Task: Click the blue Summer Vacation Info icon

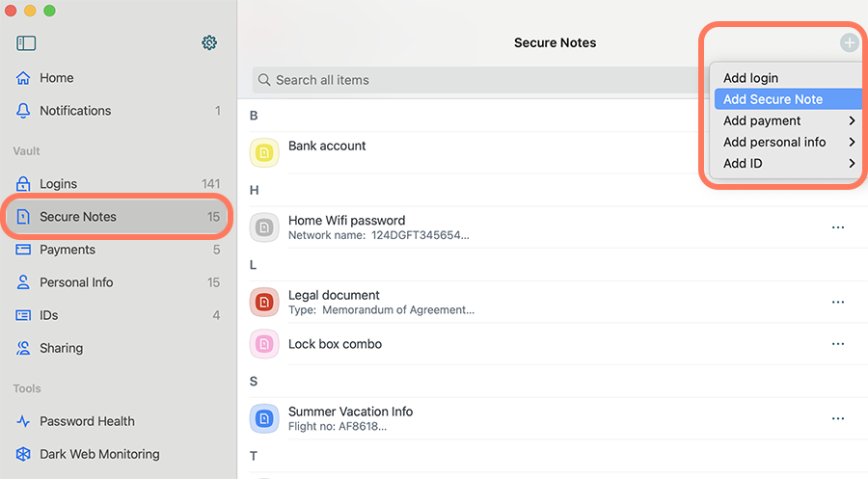Action: tap(264, 418)
